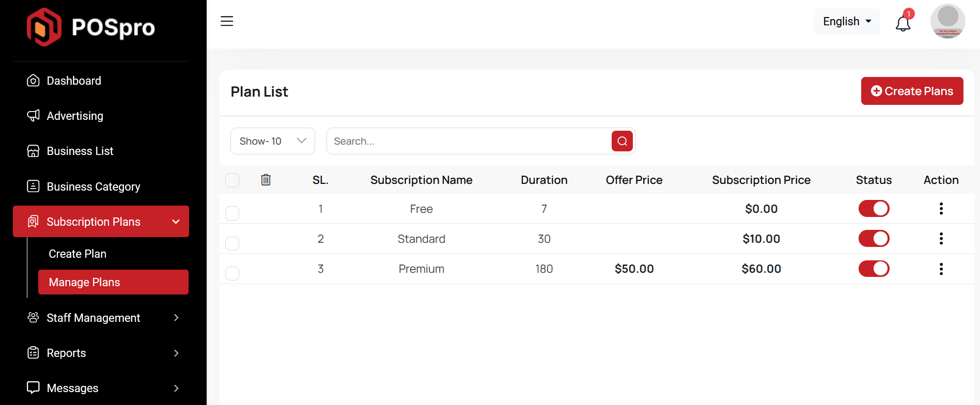Screen dimensions: 980x405
Task: Click the trash delete icon in table header
Action: coord(266,180)
